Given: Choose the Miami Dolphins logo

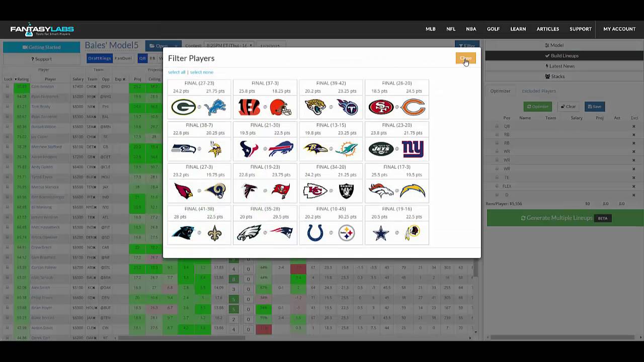Looking at the screenshot, I should coord(347,149).
